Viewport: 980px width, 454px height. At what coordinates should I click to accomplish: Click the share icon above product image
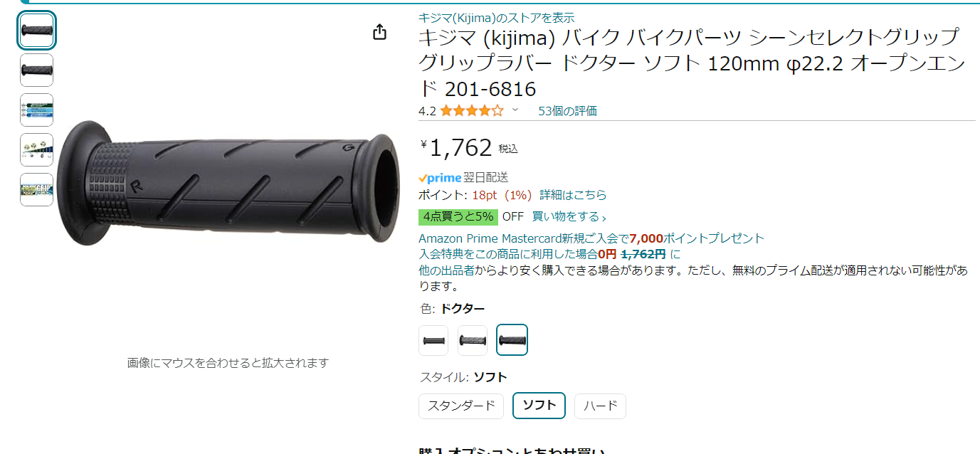pos(380,32)
